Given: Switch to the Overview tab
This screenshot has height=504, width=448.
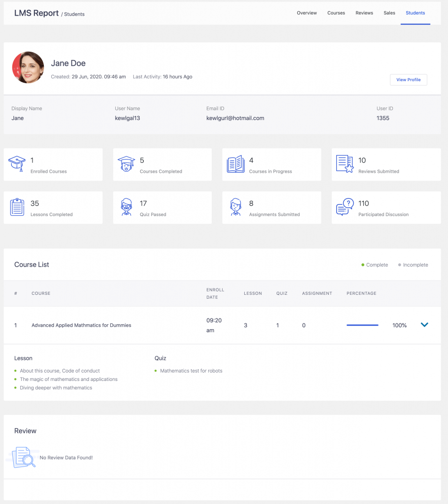Looking at the screenshot, I should click(307, 13).
